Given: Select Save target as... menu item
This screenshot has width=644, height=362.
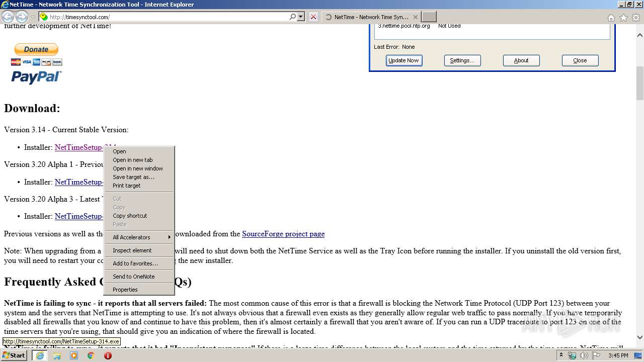Looking at the screenshot, I should [139, 177].
